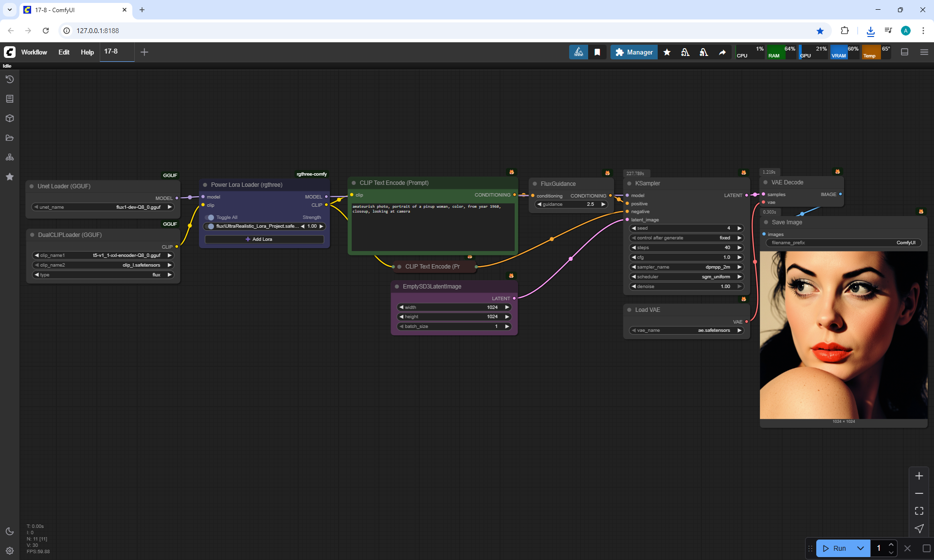Viewport: 934px width, 560px height.
Task: Click the guidance value slider in FluxGuidance
Action: tap(571, 204)
